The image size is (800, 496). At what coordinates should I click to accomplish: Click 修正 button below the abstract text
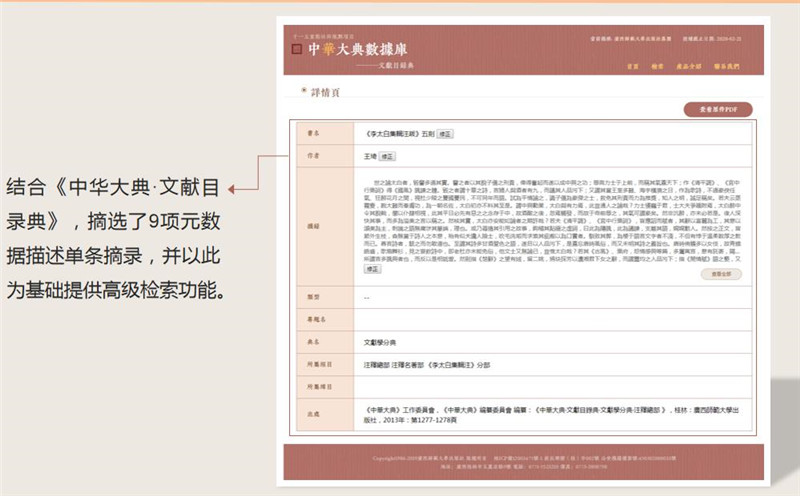pyautogui.click(x=372, y=269)
